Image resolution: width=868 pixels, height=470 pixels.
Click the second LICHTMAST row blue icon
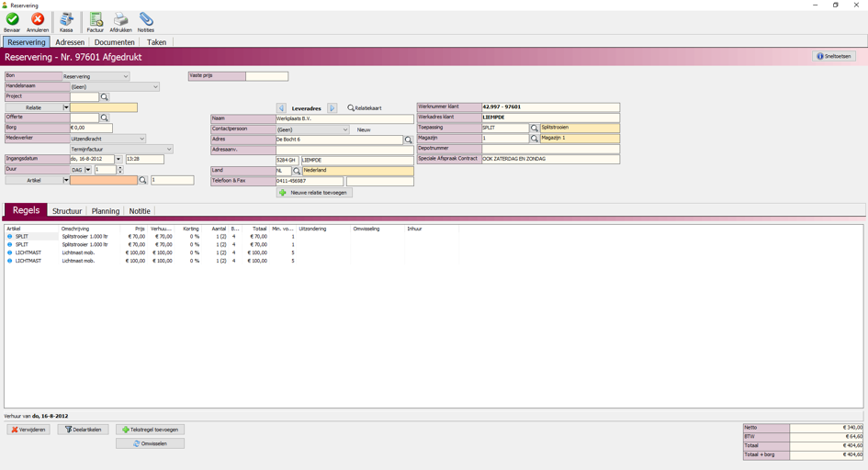tap(9, 261)
